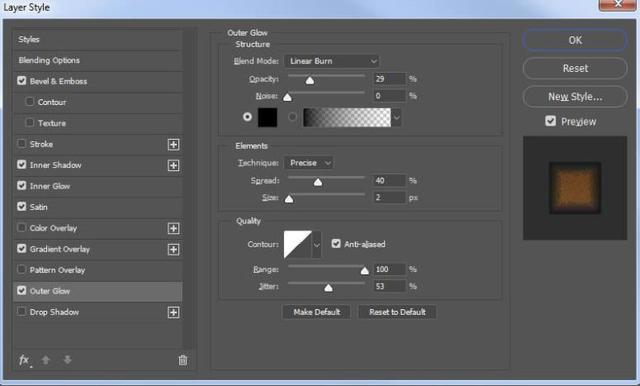Toggle the Preview checkbox

(551, 121)
